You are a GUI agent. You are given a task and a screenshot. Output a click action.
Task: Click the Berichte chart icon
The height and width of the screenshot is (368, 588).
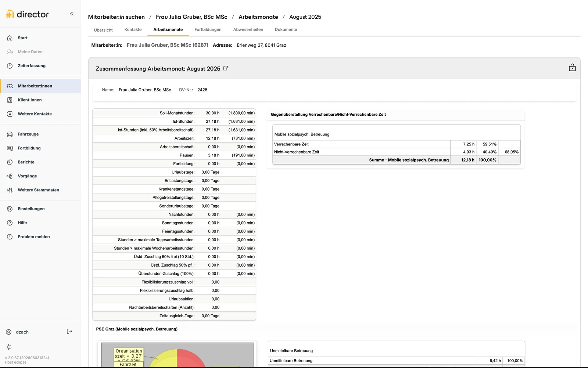[10, 162]
